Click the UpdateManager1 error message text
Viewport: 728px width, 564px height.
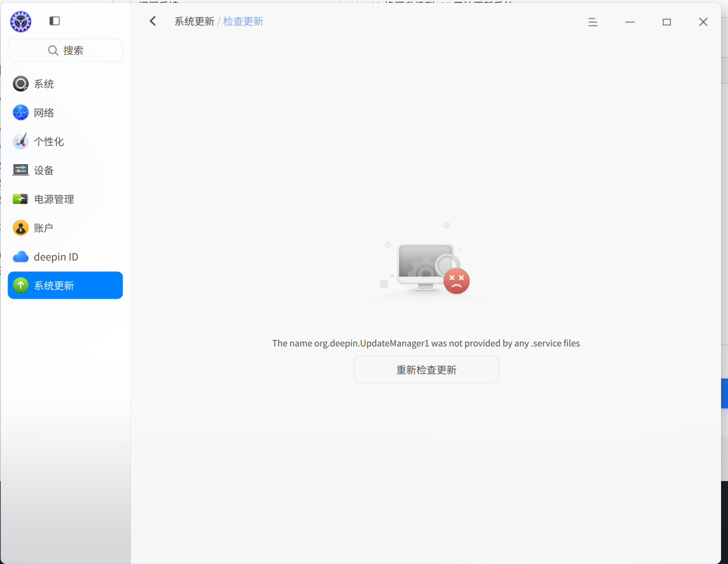click(x=426, y=343)
